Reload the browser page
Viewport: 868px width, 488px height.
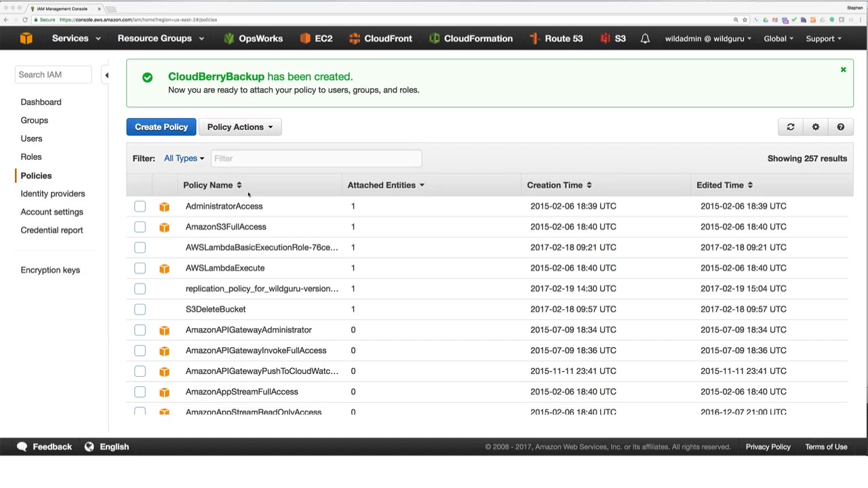[25, 20]
